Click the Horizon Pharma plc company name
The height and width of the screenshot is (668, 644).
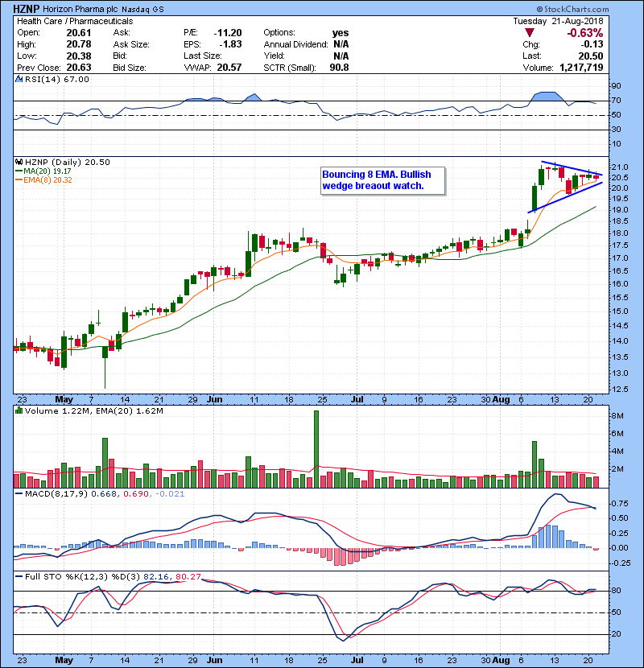(x=80, y=9)
